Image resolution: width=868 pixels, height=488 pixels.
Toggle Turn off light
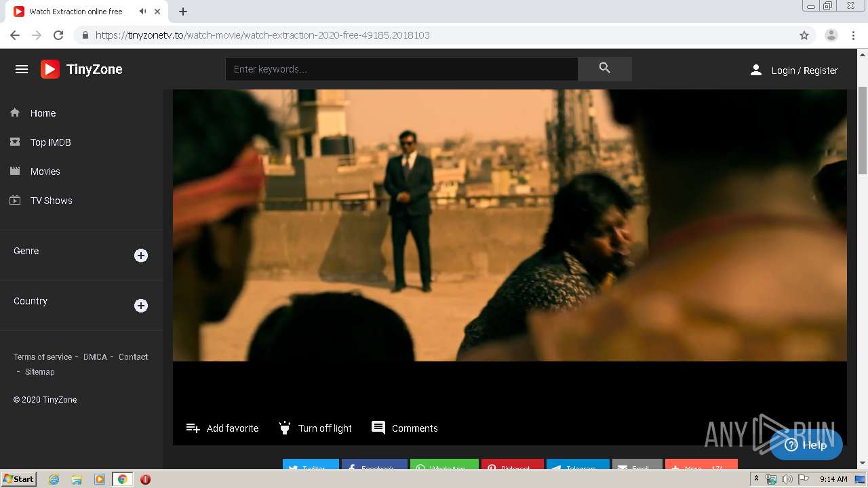(x=315, y=428)
